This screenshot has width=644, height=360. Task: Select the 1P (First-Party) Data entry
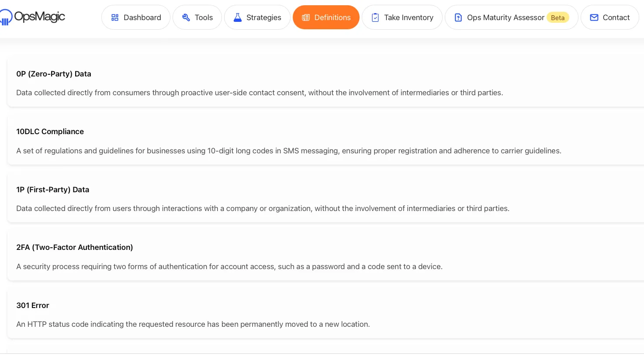(x=325, y=198)
